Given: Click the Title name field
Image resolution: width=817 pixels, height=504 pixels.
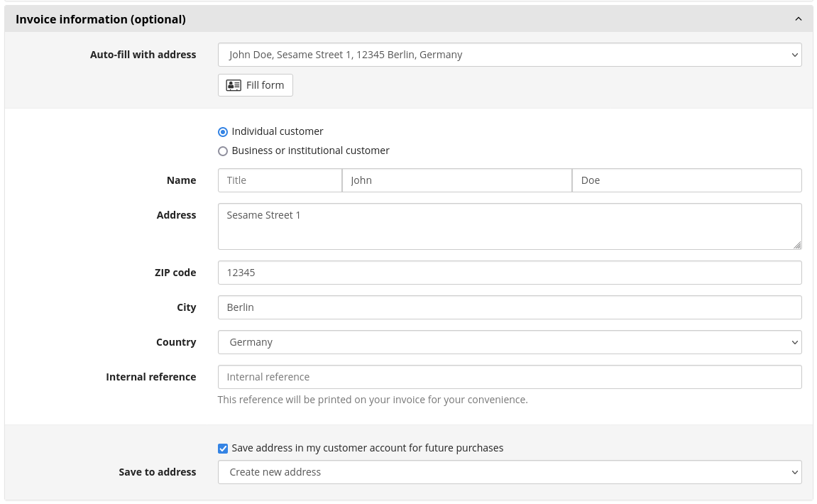Looking at the screenshot, I should click(x=280, y=180).
